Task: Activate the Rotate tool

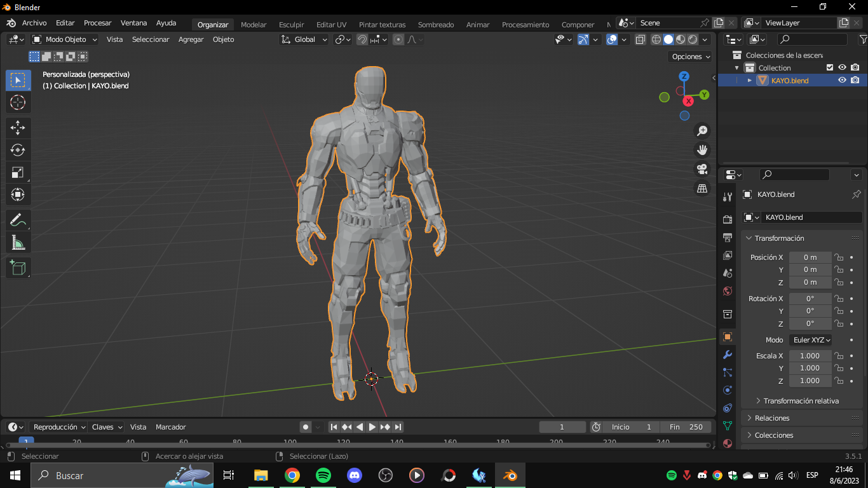Action: [x=18, y=150]
